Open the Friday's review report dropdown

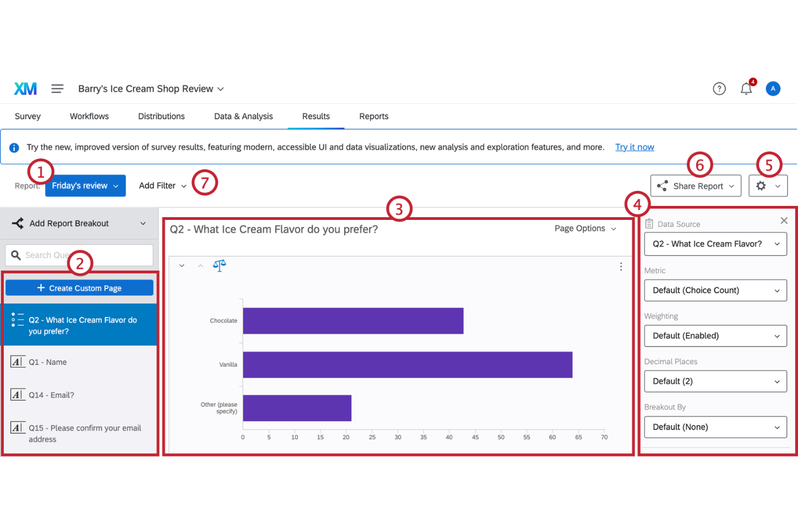86,186
